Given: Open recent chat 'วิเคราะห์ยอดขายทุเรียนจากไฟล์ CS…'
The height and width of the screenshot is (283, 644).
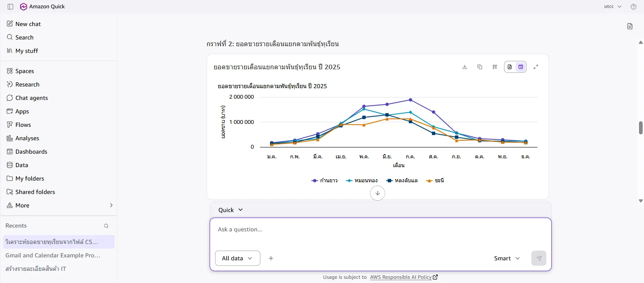Looking at the screenshot, I should pyautogui.click(x=59, y=242).
